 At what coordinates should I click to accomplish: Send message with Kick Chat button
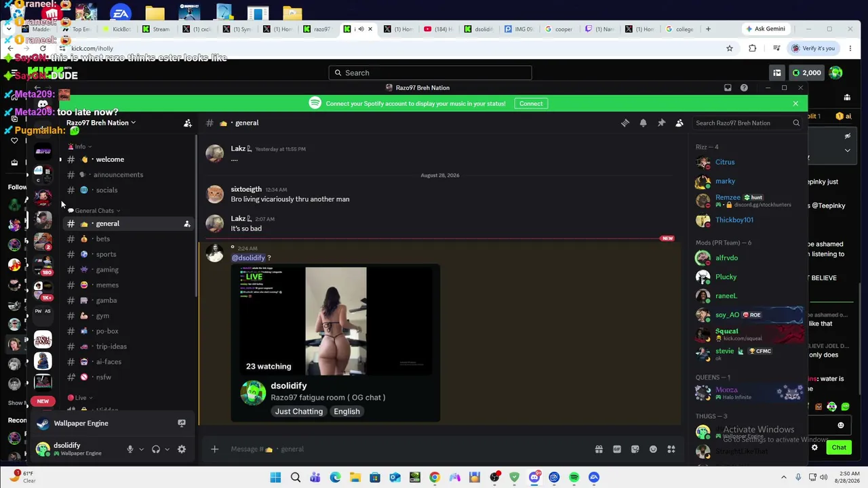coord(839,447)
